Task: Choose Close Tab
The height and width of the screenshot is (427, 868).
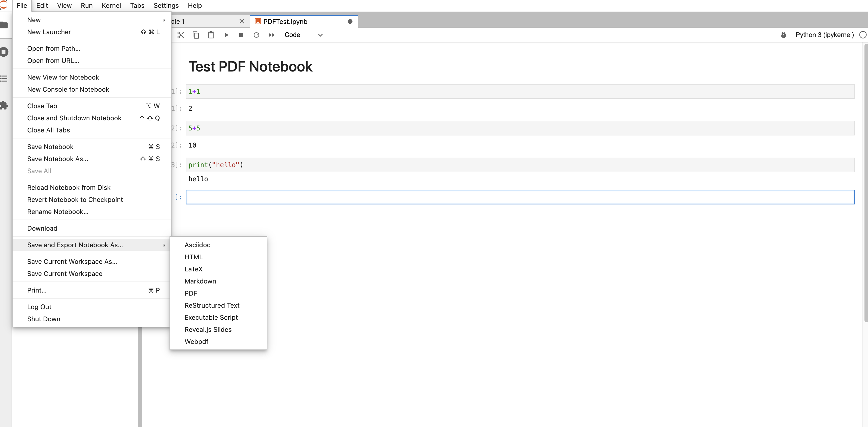Action: 92,106
